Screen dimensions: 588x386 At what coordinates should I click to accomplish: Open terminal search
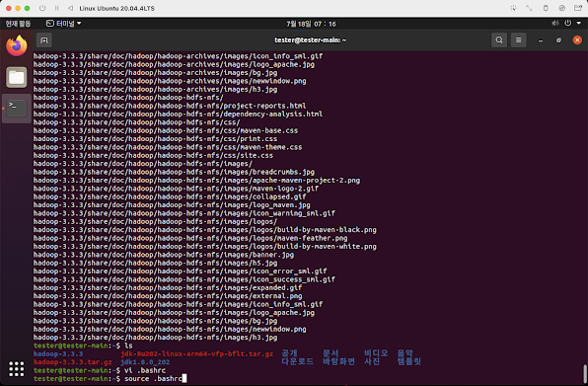(x=499, y=40)
